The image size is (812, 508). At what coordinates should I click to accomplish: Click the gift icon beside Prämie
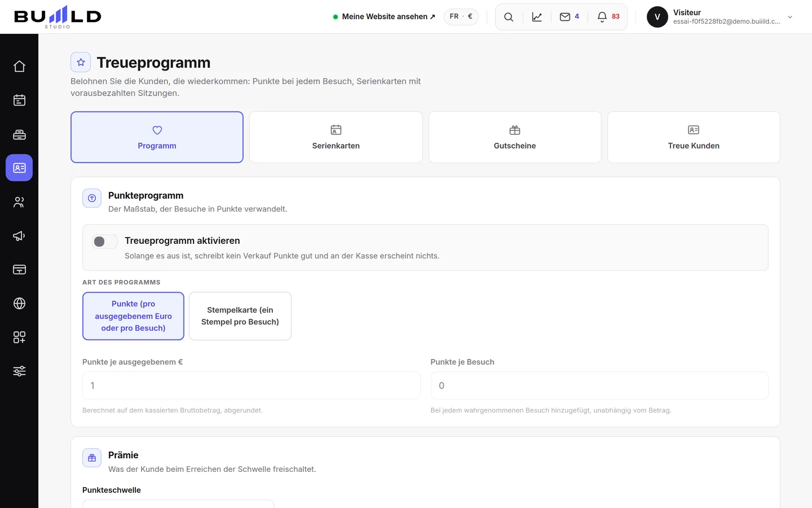click(x=92, y=458)
